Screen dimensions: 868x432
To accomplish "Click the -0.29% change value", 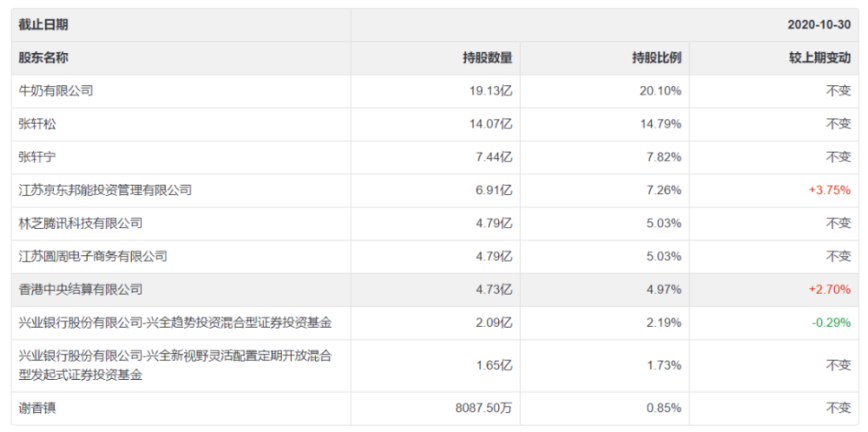I will click(x=831, y=323).
